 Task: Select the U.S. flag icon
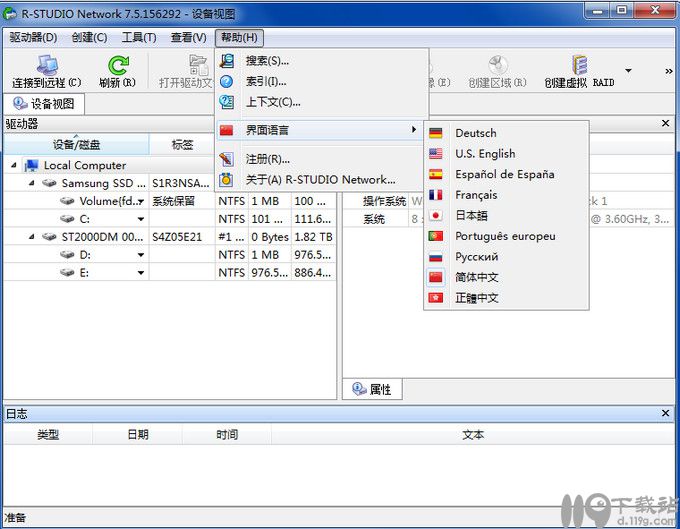click(x=436, y=153)
